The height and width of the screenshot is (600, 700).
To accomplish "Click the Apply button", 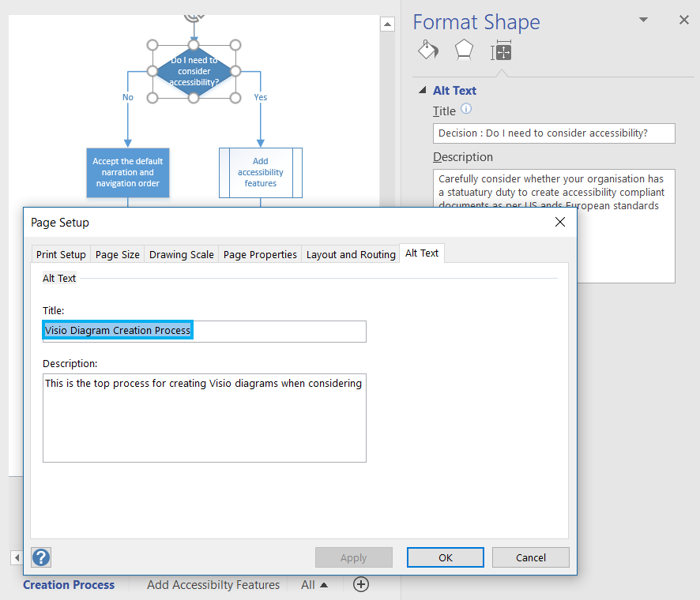I will tap(354, 557).
